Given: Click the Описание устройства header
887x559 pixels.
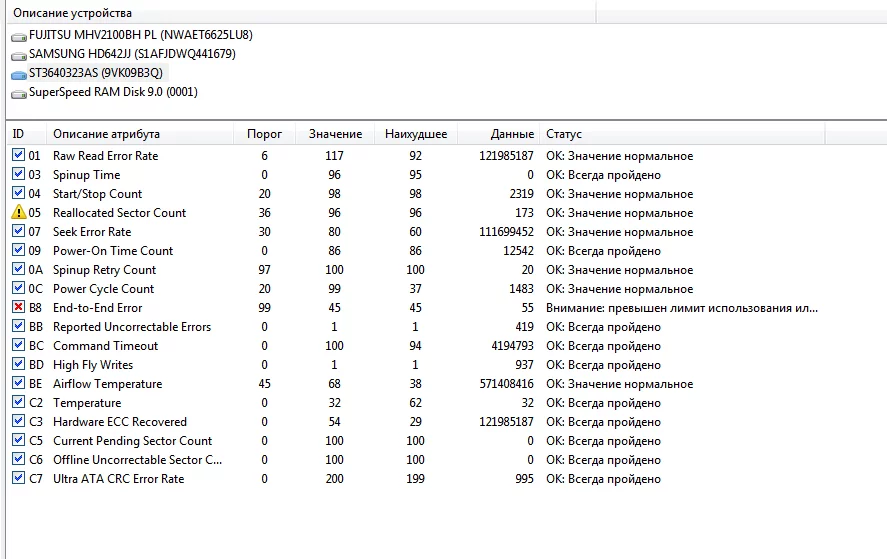Looking at the screenshot, I should tap(301, 12).
